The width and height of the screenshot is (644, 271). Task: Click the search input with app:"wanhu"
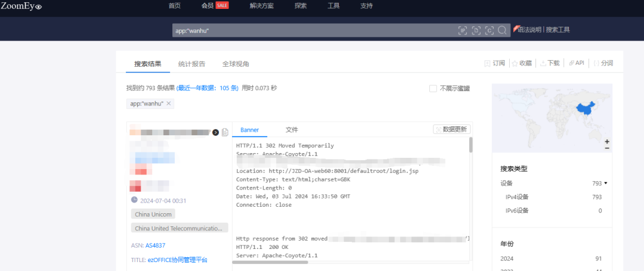[314, 31]
